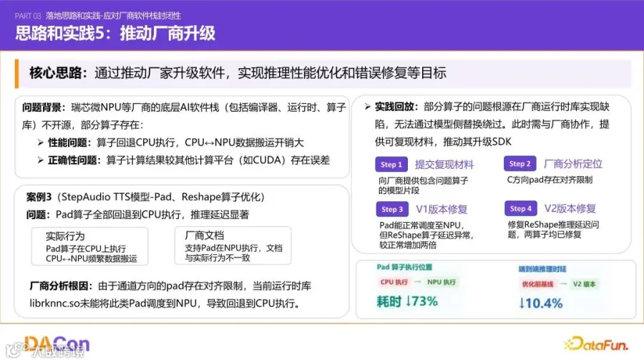Click the ↓10.4% value
Screen dimensions: 644x363
tap(540, 304)
